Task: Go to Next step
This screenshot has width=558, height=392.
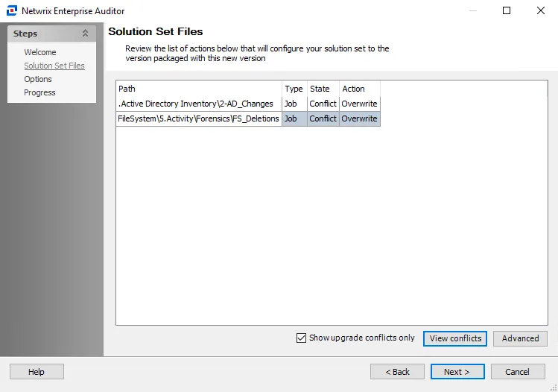Action: click(457, 372)
